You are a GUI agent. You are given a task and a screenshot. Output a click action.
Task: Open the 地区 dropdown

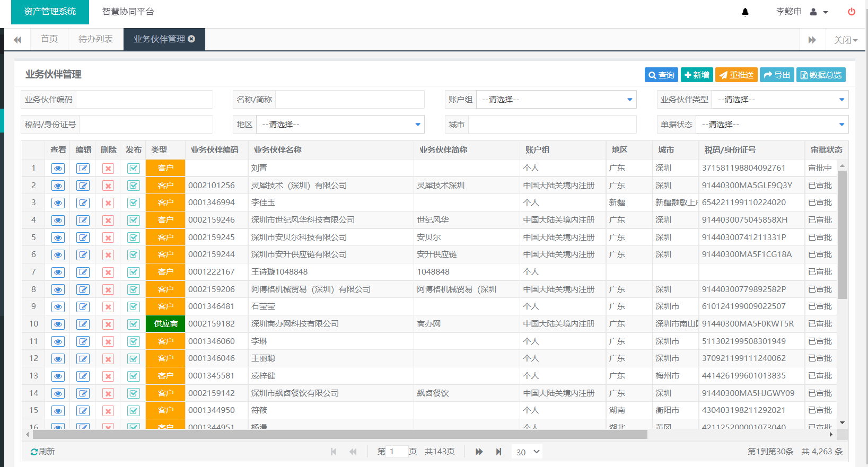pos(340,124)
